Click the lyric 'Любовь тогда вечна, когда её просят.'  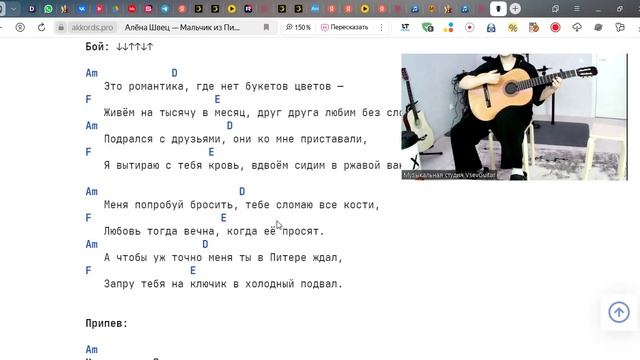214,231
